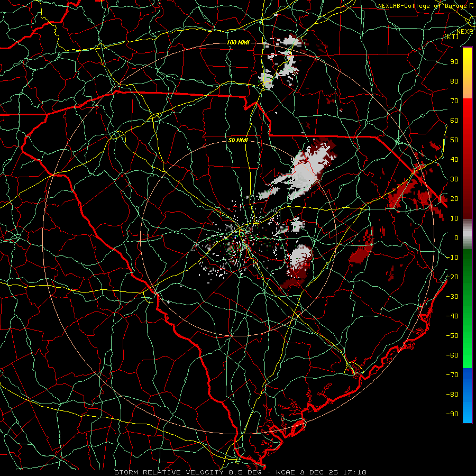This screenshot has width=476, height=476.
Task: Pick the gray zero-velocity segment of the color bar
Action: pyautogui.click(x=467, y=234)
